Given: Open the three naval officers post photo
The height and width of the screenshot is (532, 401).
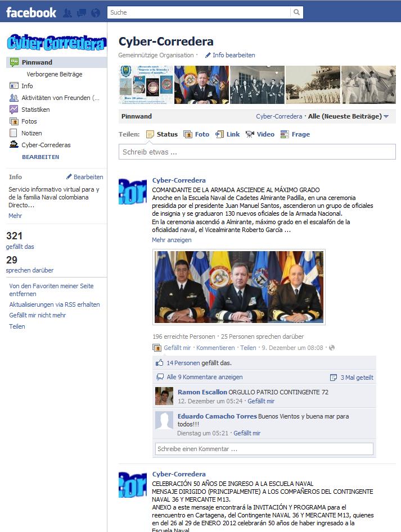Looking at the screenshot, I should tap(239, 287).
